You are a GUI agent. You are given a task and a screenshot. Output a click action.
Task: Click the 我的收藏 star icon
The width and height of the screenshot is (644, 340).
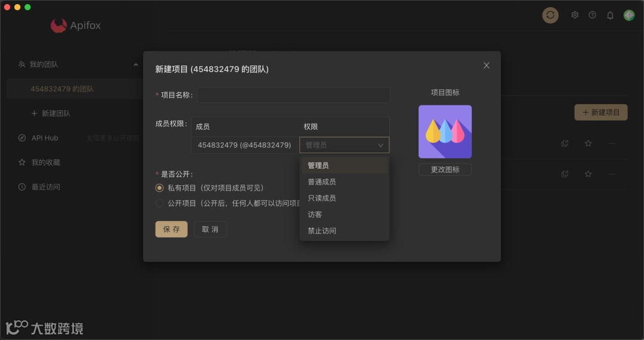[22, 163]
